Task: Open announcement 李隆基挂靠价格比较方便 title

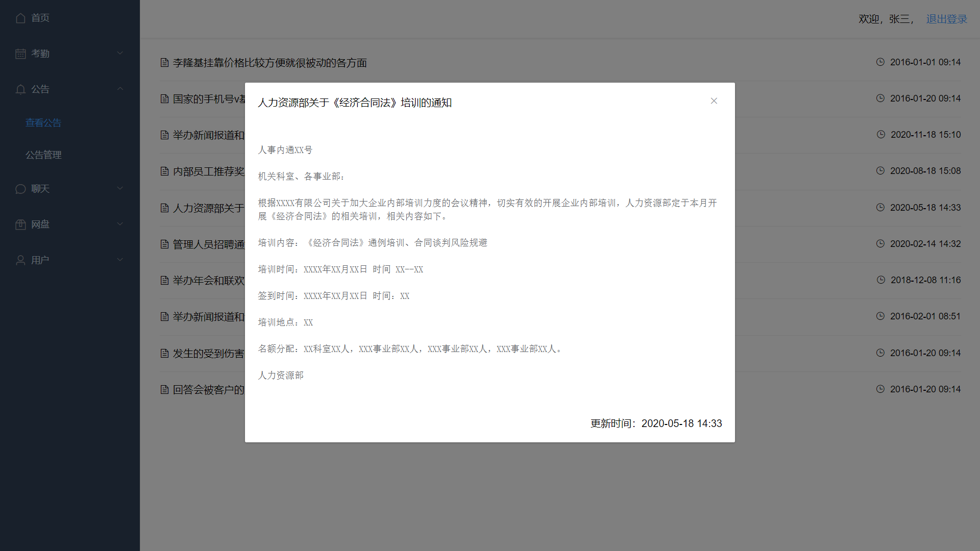Action: click(x=269, y=63)
